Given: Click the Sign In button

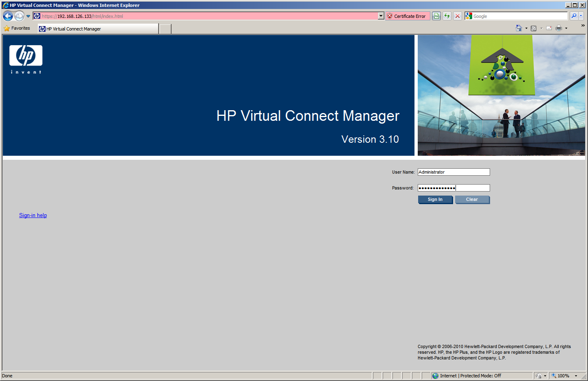Looking at the screenshot, I should pos(435,199).
